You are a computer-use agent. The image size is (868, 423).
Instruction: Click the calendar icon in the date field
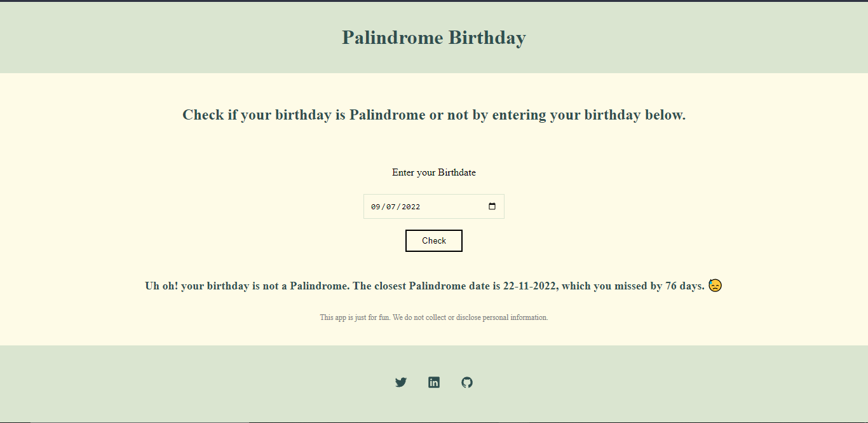(x=492, y=206)
